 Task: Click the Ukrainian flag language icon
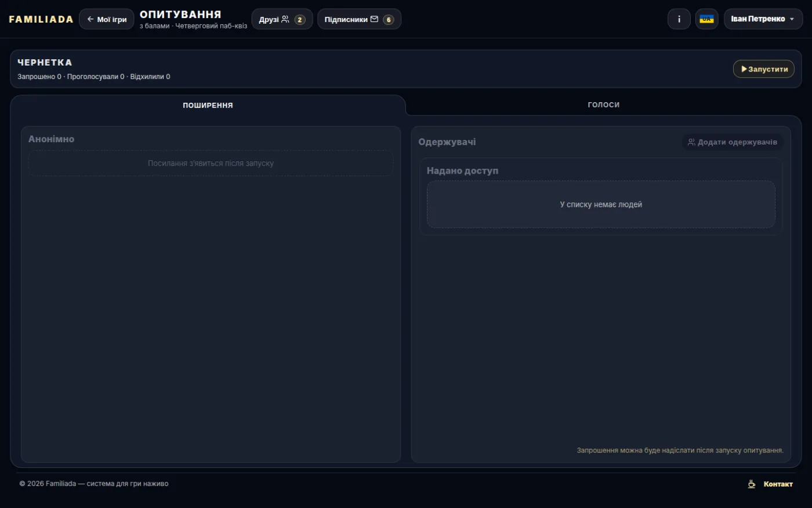(x=706, y=19)
